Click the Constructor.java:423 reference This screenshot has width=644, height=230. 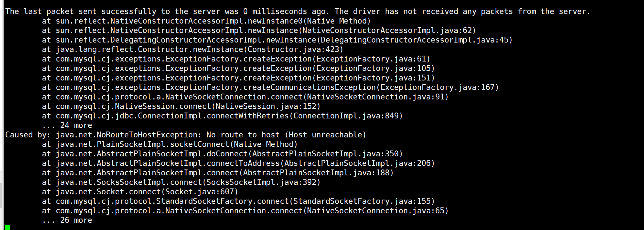293,49
